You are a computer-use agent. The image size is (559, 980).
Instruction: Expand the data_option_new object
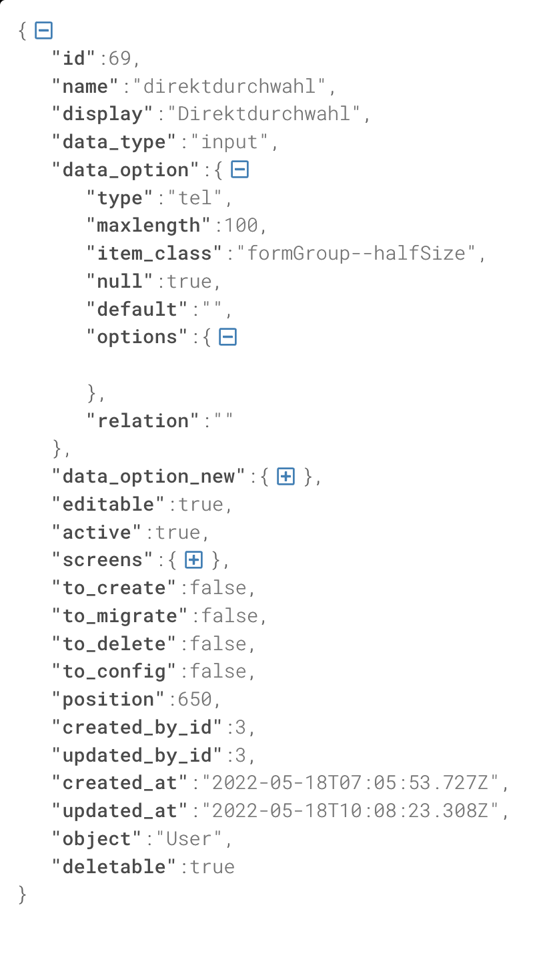(286, 477)
